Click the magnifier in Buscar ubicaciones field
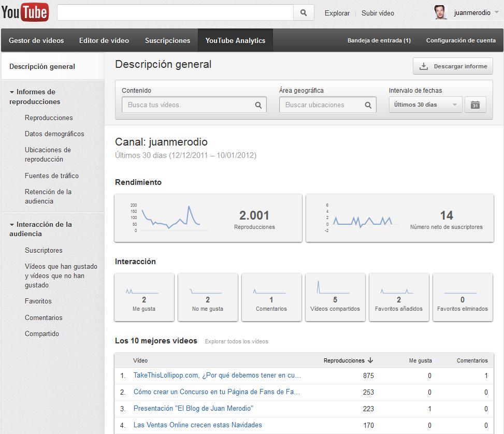Image resolution: width=504 pixels, height=434 pixels. pos(368,105)
